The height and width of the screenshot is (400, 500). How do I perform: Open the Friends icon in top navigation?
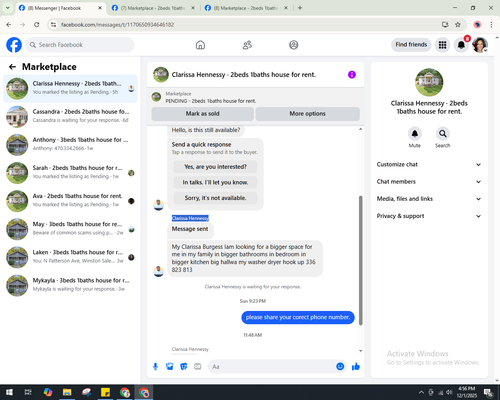[247, 45]
